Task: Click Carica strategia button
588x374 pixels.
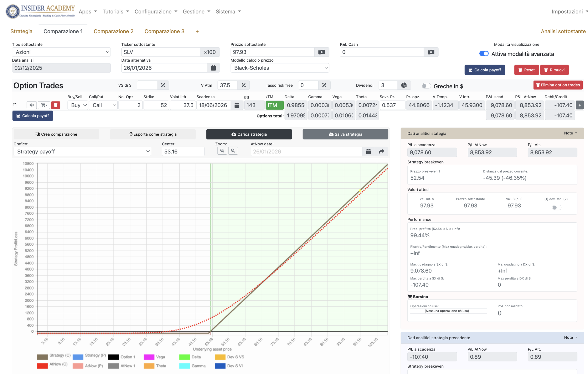Action: click(249, 134)
